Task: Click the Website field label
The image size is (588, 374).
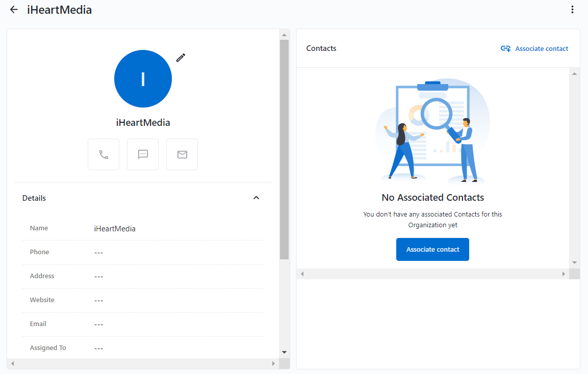Action: [42, 300]
